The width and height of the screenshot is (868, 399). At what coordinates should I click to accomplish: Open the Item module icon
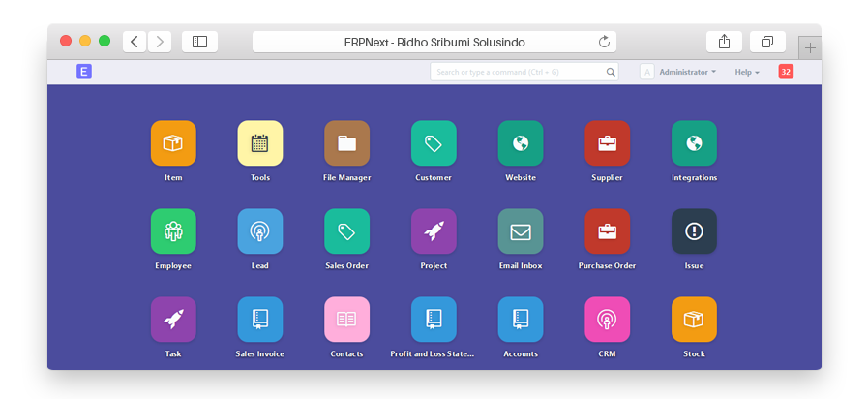(x=173, y=143)
